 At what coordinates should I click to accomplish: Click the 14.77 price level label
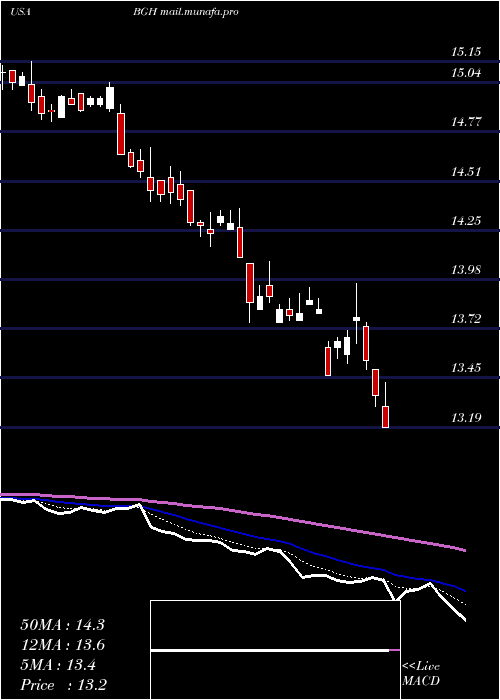coord(466,122)
